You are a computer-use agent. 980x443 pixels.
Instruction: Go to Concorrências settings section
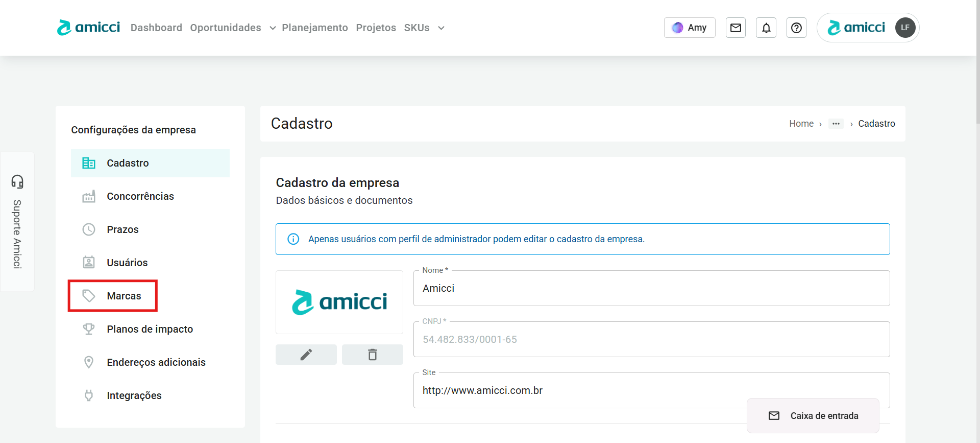[140, 196]
